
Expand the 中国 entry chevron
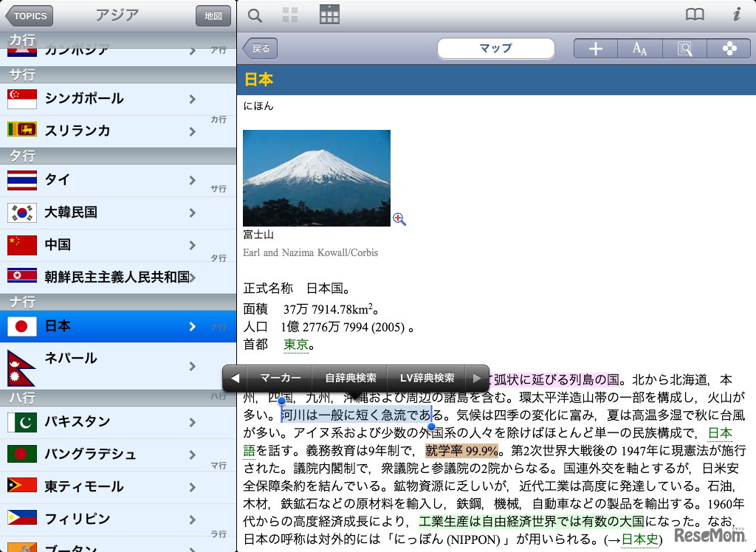coord(192,245)
